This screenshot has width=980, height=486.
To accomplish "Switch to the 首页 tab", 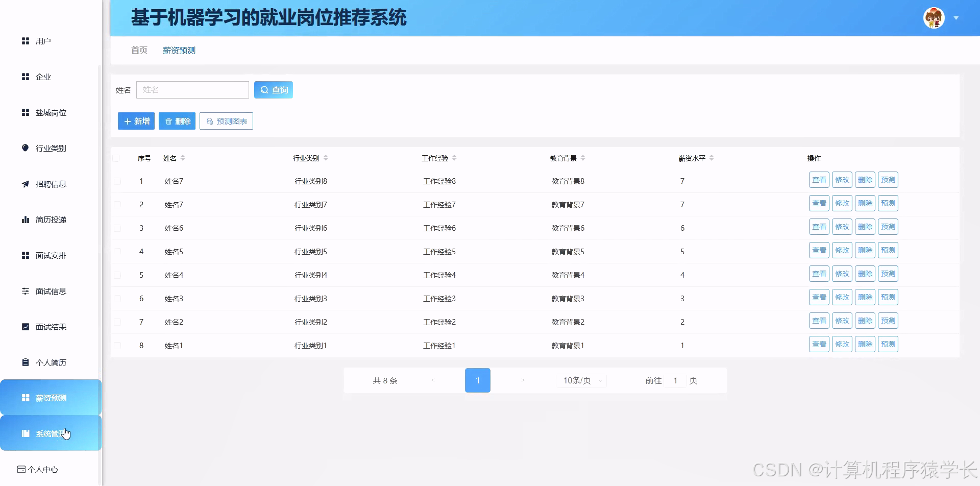I will [x=139, y=50].
